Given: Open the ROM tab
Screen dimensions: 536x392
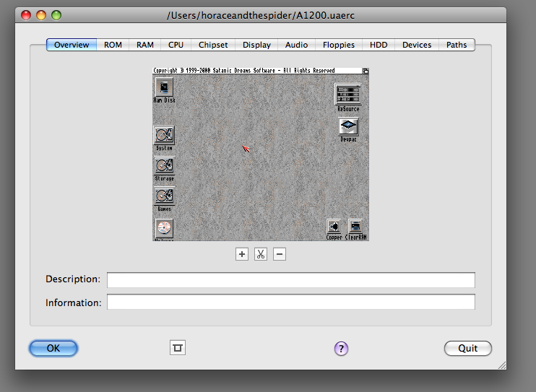Looking at the screenshot, I should click(113, 45).
